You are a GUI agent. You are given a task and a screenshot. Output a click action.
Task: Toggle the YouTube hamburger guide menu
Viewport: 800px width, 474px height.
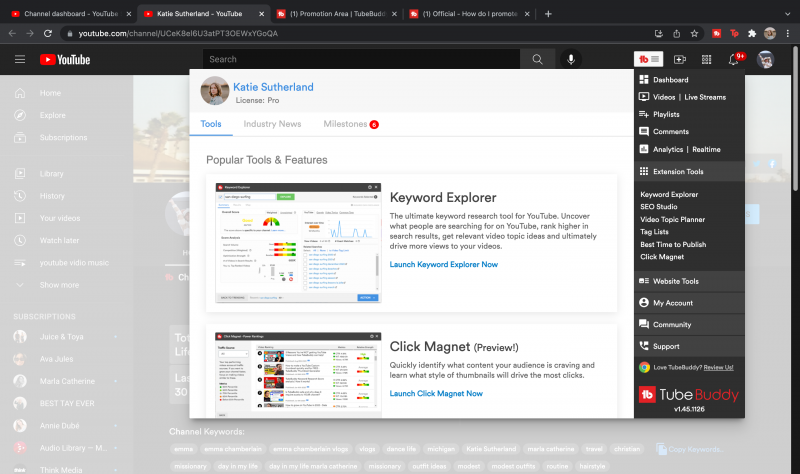(x=20, y=59)
